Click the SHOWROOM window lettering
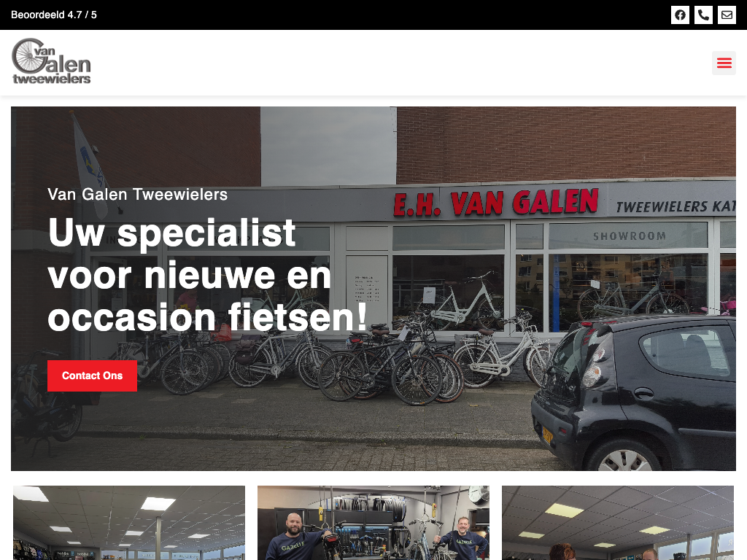Viewport: 747px width, 560px height. [x=630, y=236]
